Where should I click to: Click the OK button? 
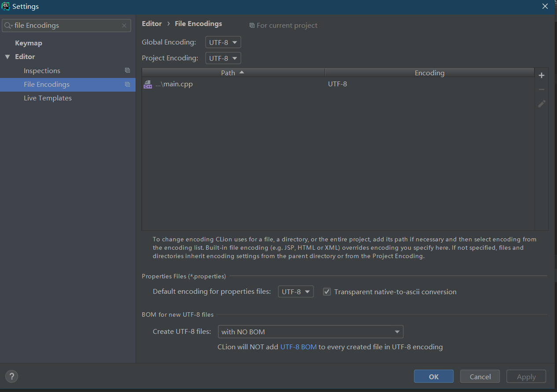click(x=434, y=377)
